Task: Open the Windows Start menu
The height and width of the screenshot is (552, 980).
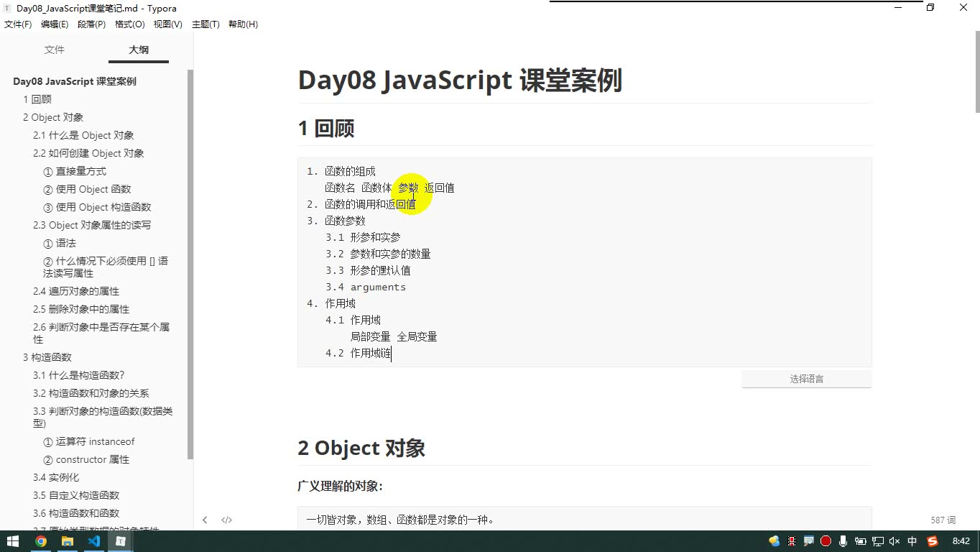Action: pos(13,541)
